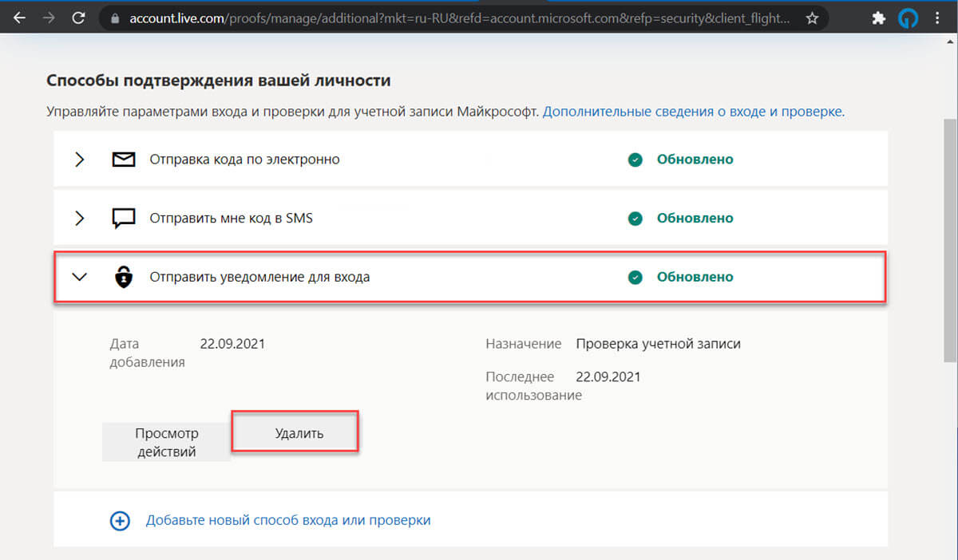Open the browser extensions puzzle icon

(x=879, y=18)
